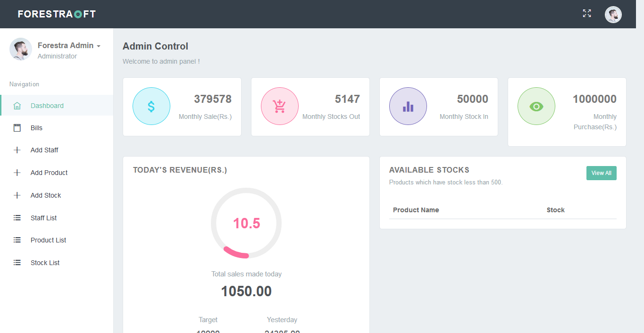
Task: Click the Product Name column header
Action: tap(416, 210)
